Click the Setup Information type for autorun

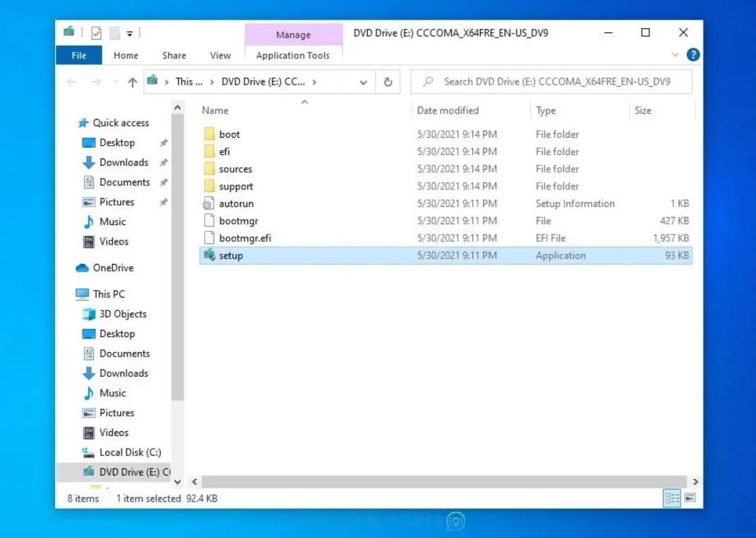[575, 204]
